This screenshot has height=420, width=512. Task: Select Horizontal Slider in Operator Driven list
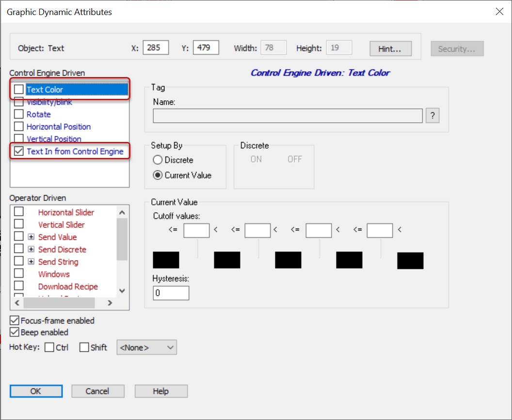[66, 212]
